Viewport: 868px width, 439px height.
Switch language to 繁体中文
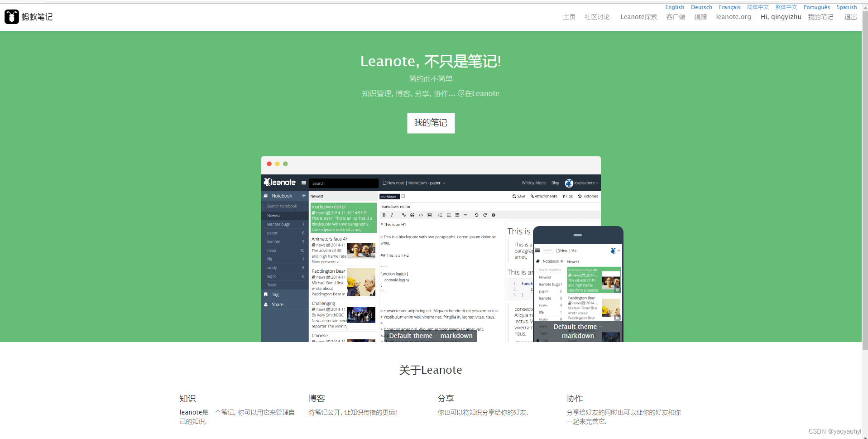click(x=786, y=7)
